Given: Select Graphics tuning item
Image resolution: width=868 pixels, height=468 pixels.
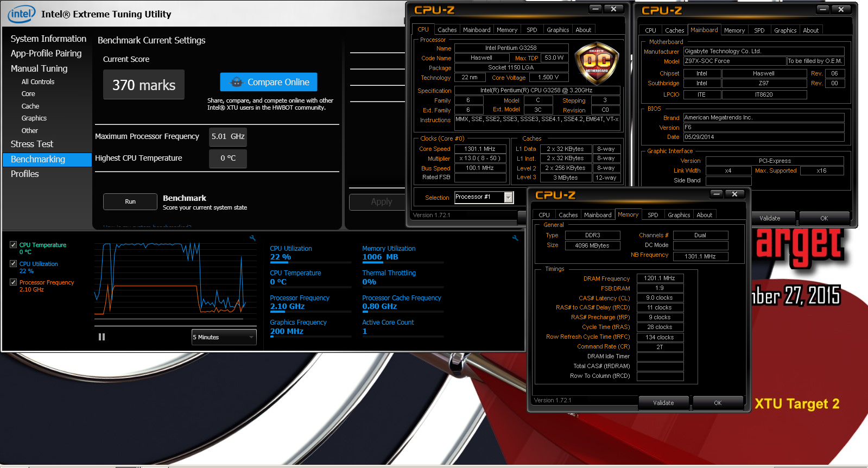Looking at the screenshot, I should point(34,118).
